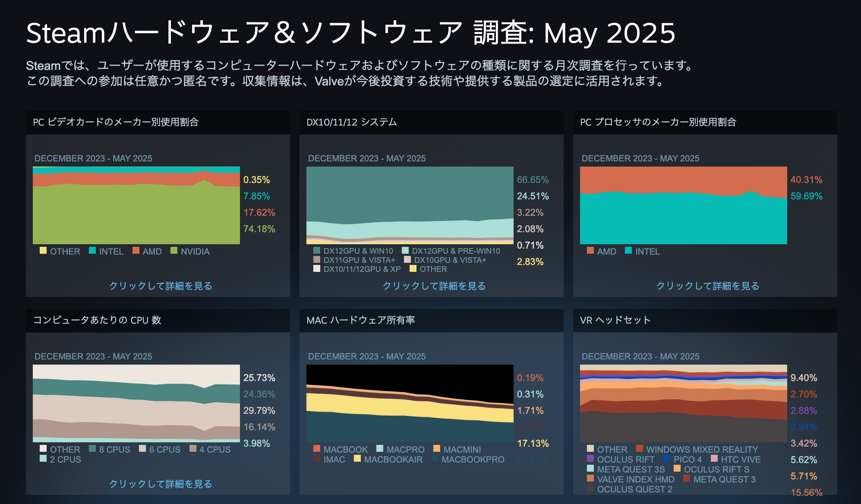This screenshot has width=861, height=504.
Task: Click the OCULUS RIFT purple legend swatch
Action: pos(590,458)
